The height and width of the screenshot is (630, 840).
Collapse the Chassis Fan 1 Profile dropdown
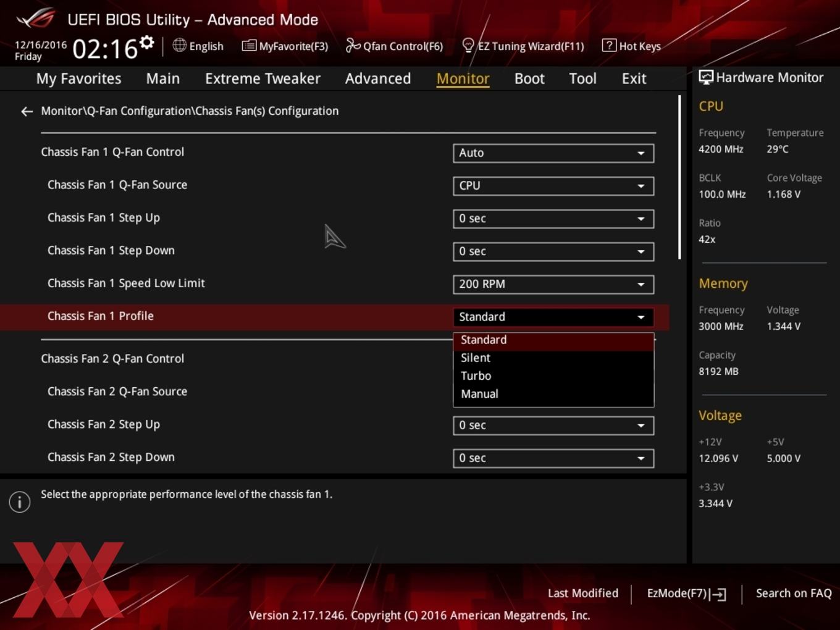click(x=553, y=317)
